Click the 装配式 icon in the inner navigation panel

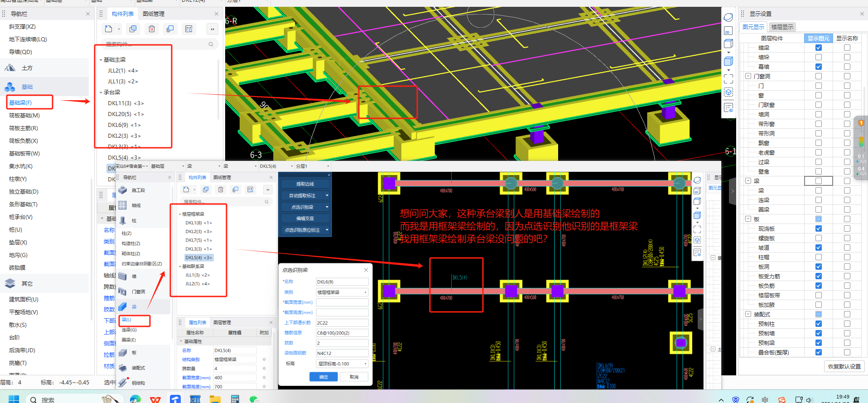(122, 368)
